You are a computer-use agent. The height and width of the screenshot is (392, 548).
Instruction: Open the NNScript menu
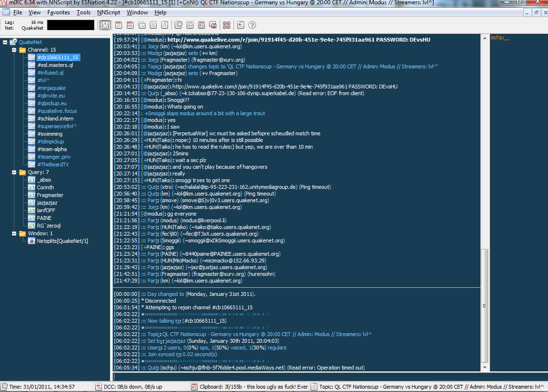click(109, 12)
